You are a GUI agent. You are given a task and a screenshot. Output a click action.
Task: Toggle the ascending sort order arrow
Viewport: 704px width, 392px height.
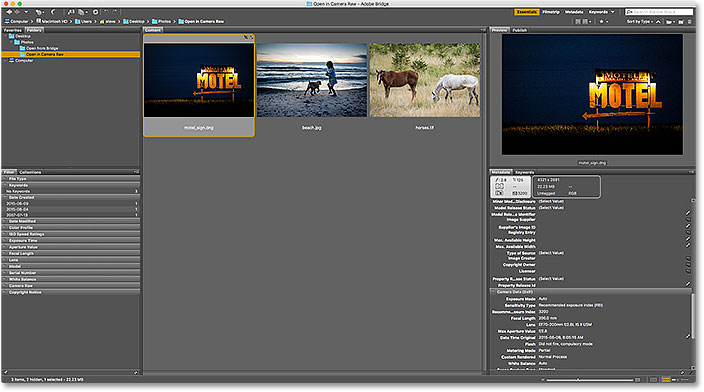[x=658, y=22]
